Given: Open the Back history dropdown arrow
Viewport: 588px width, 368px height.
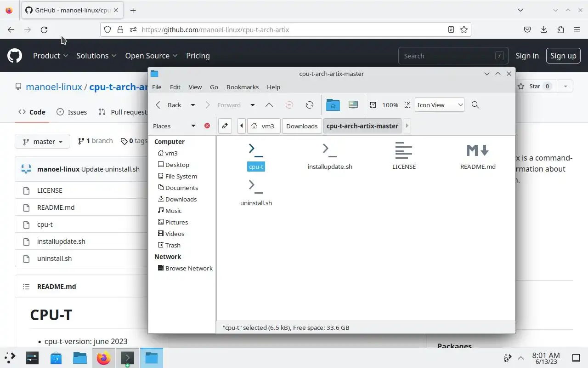Looking at the screenshot, I should [x=193, y=105].
